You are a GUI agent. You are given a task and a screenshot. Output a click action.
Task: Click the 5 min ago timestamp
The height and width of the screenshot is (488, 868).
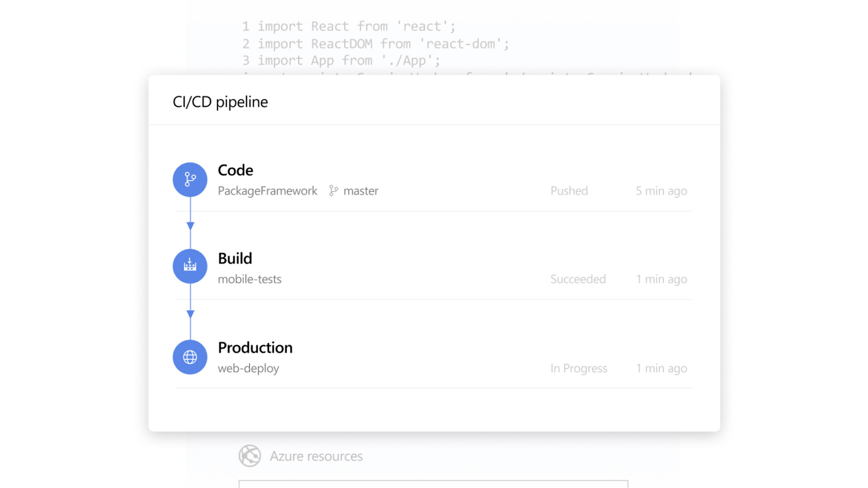[x=661, y=191]
